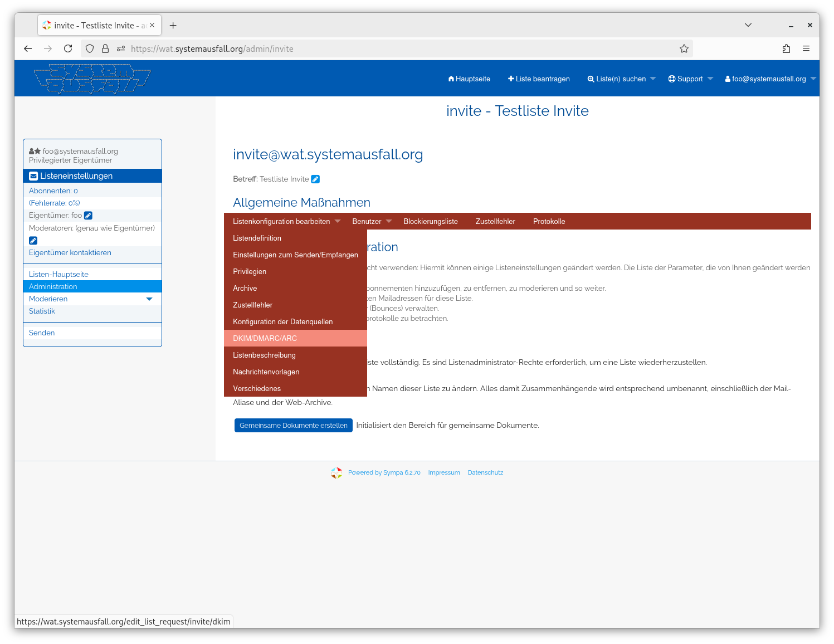Open the Firefox extensions puzzle icon
This screenshot has width=834, height=644.
786,48
